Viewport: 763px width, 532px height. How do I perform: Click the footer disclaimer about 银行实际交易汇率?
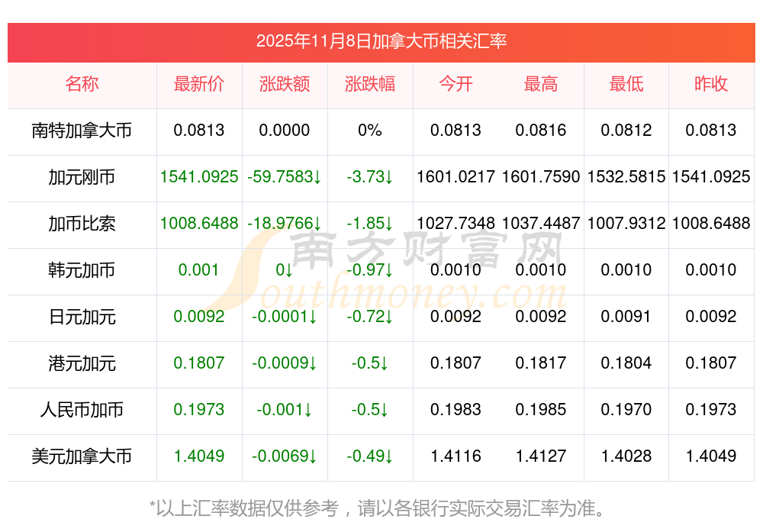(381, 508)
